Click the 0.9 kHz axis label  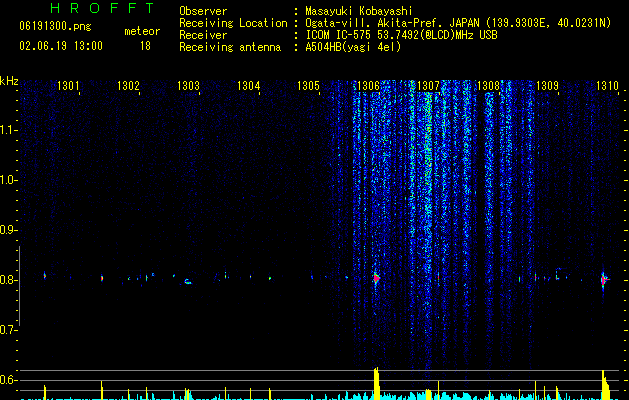point(8,230)
